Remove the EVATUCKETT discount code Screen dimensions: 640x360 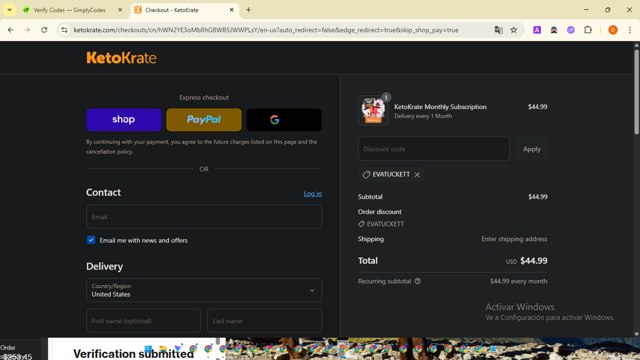(417, 175)
